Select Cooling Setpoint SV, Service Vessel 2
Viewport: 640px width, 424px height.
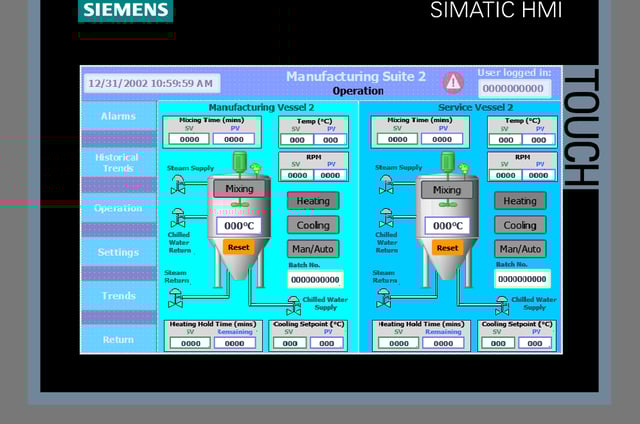point(498,343)
